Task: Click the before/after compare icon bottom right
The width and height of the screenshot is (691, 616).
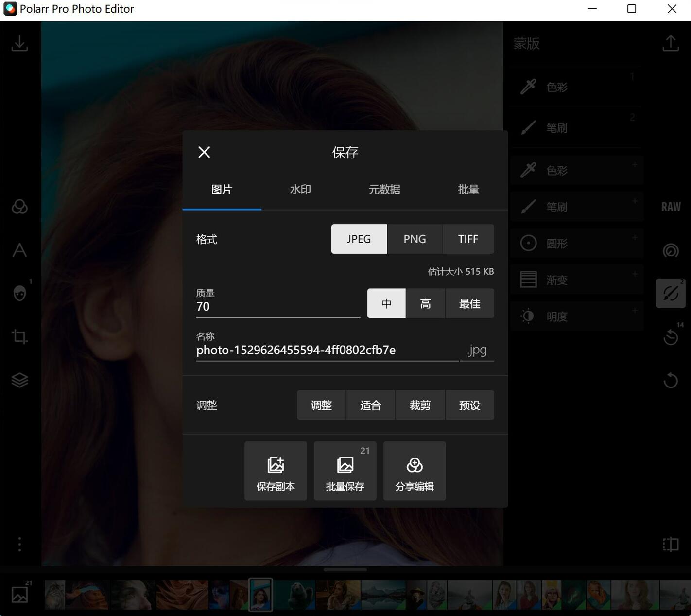Action: point(671,544)
